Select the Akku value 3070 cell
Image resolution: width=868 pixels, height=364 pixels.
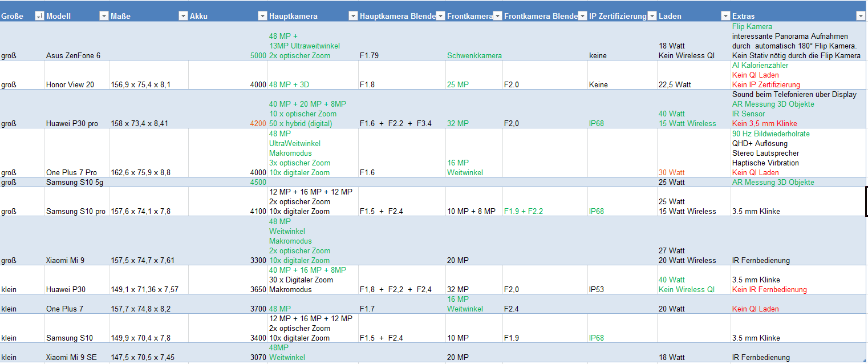click(228, 352)
